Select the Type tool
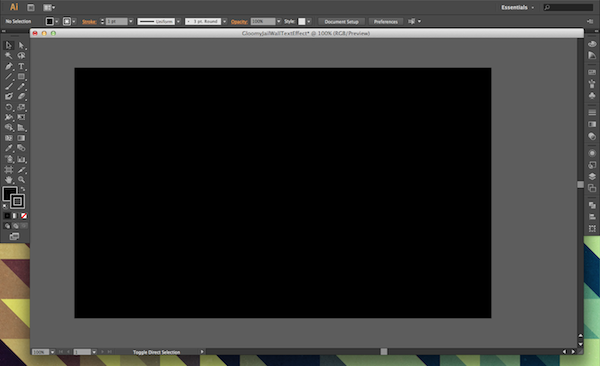 [21, 66]
